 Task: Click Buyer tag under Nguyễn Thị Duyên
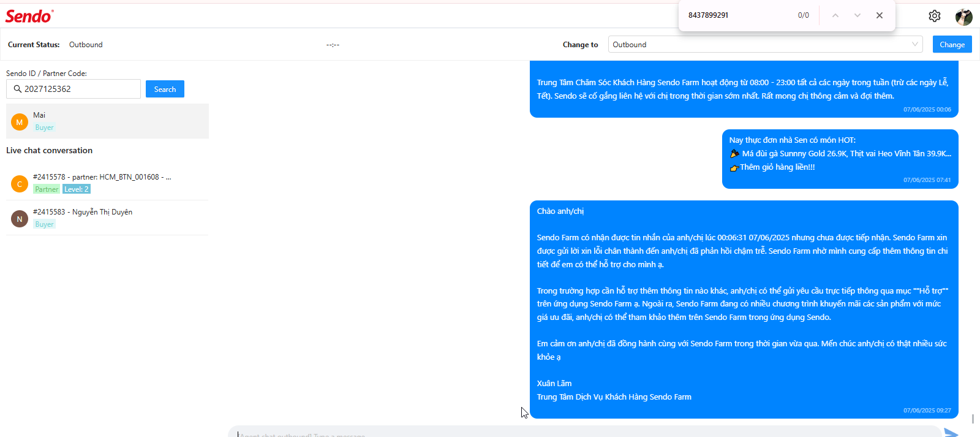[x=44, y=224]
